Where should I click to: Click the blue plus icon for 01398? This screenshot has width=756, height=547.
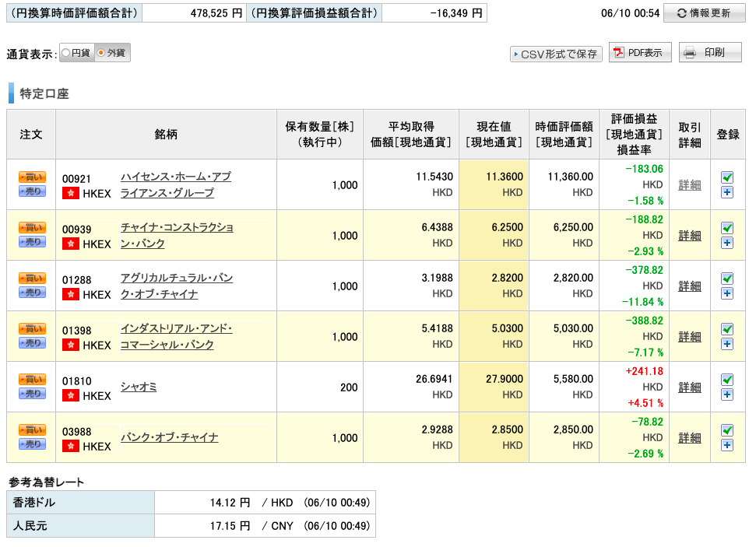pyautogui.click(x=727, y=344)
